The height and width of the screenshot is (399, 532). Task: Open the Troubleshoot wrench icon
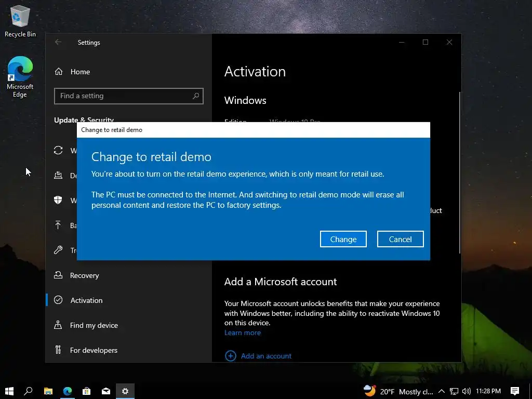click(x=58, y=250)
